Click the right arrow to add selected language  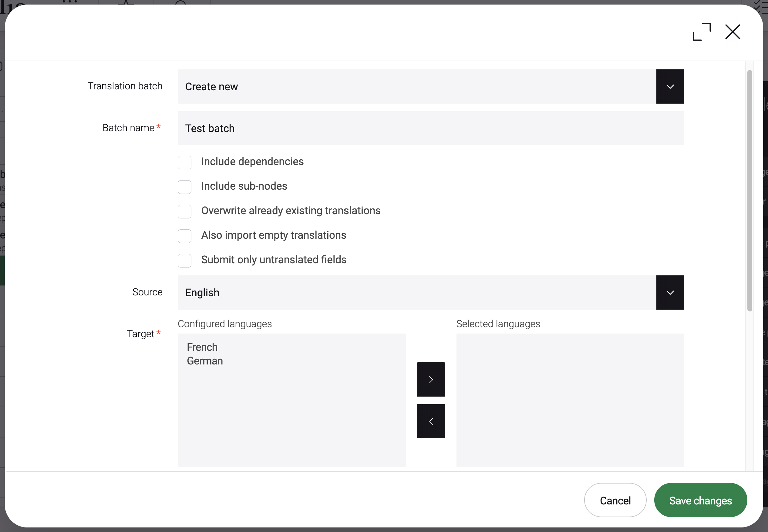tap(430, 379)
